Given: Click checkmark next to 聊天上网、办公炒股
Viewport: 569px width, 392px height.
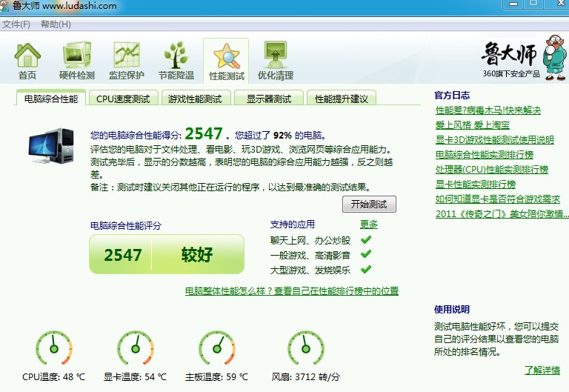Looking at the screenshot, I should 366,239.
